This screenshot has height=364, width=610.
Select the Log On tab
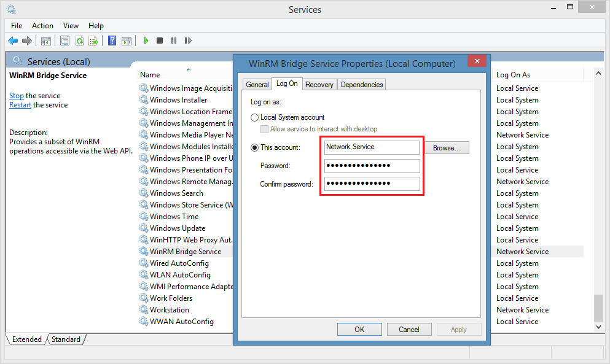[287, 83]
